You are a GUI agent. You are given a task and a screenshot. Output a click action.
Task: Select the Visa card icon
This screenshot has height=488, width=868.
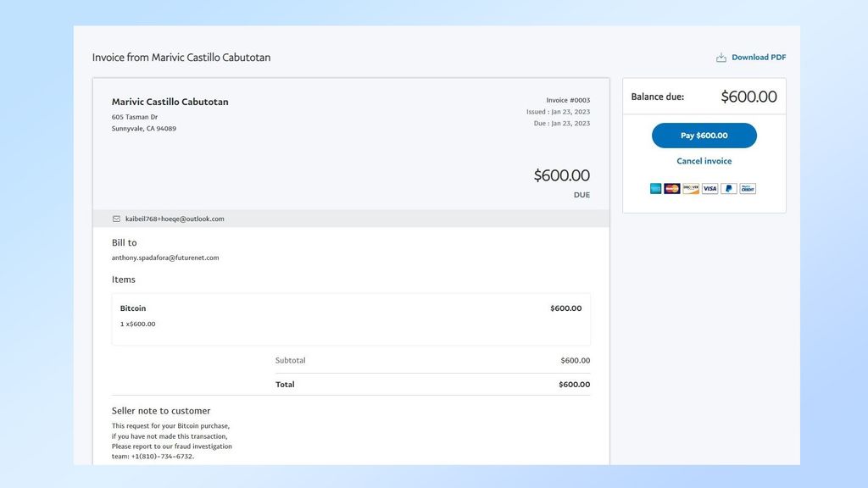pyautogui.click(x=709, y=188)
